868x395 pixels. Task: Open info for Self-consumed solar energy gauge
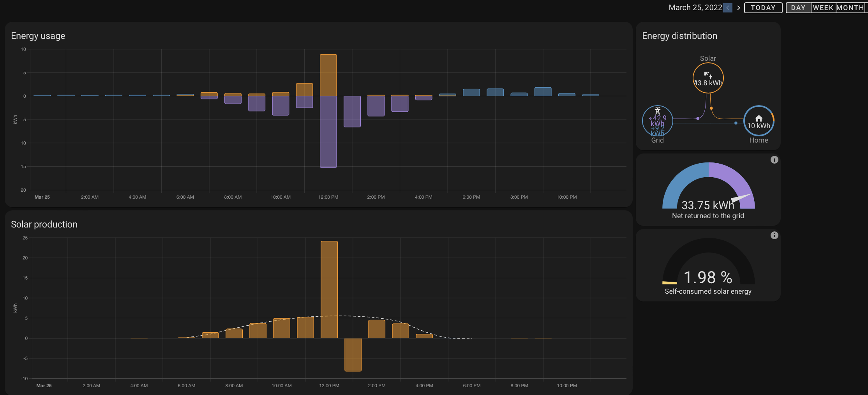(774, 235)
